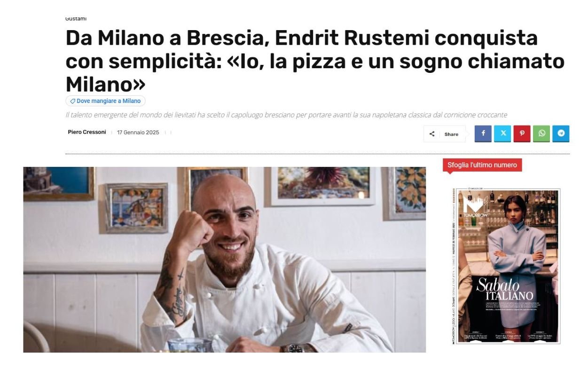Screen dimensions: 588x370
Task: Share the article on X
Action: [x=502, y=134]
